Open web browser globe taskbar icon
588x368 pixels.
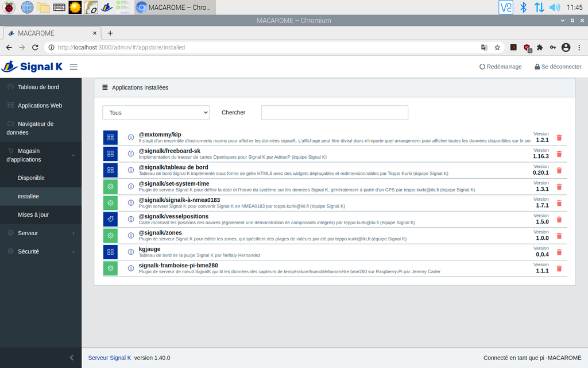pyautogui.click(x=27, y=7)
